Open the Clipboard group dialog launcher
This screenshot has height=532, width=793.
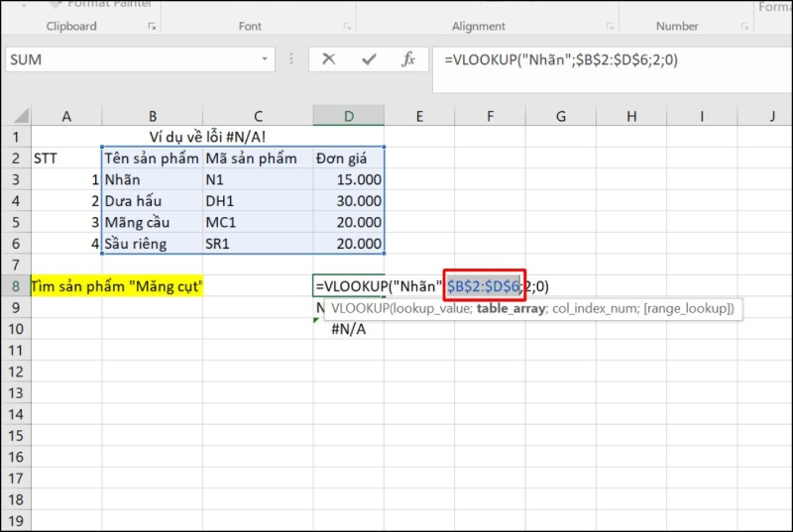pyautogui.click(x=152, y=27)
